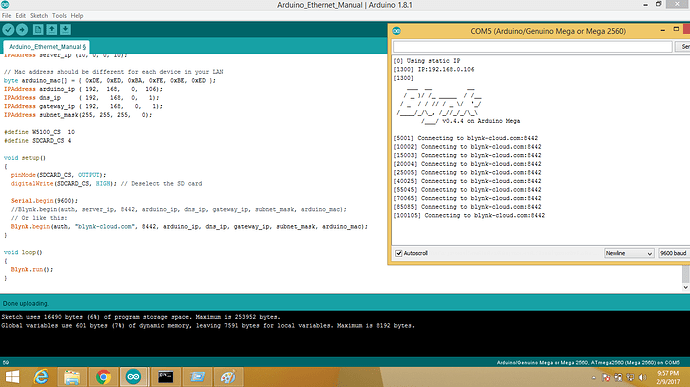
Task: Click '[1300] IP:192.168.0.106' serial line
Action: (434, 70)
